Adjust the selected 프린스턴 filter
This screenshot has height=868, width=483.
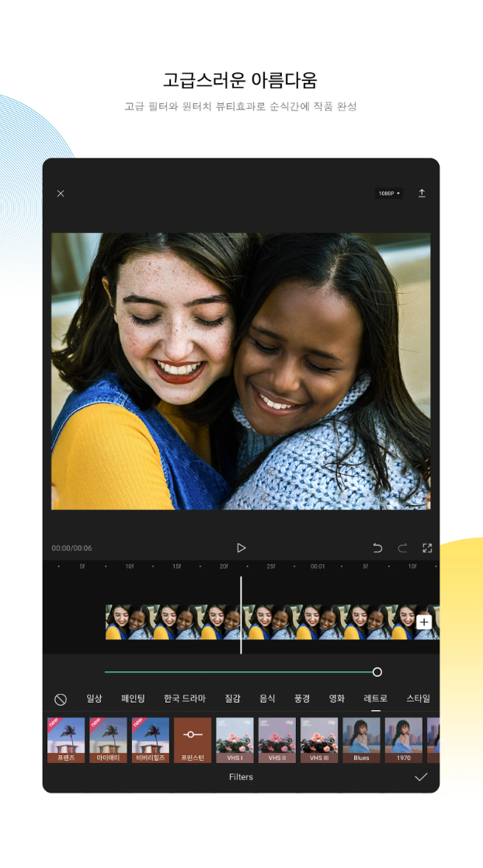pos(193,740)
